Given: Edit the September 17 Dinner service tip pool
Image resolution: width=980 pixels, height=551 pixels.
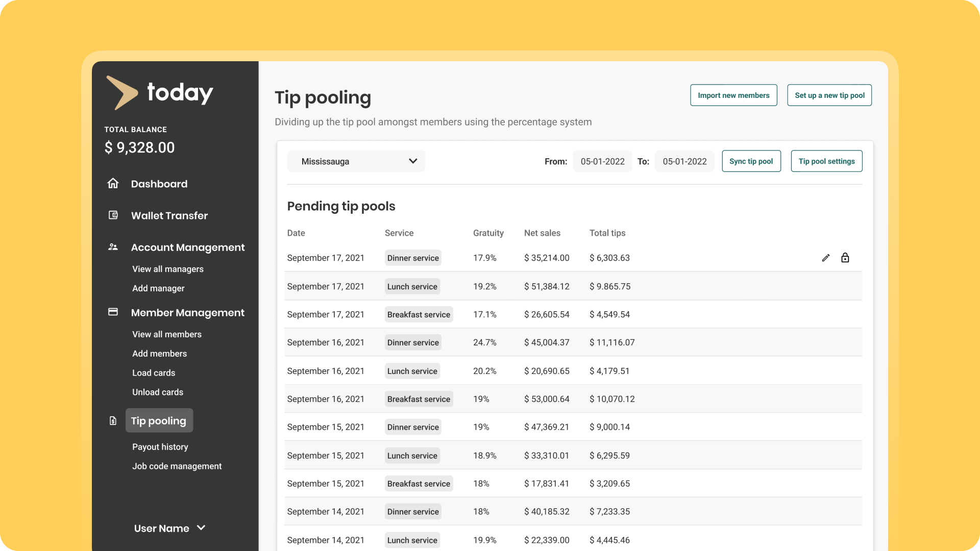Looking at the screenshot, I should pyautogui.click(x=826, y=258).
